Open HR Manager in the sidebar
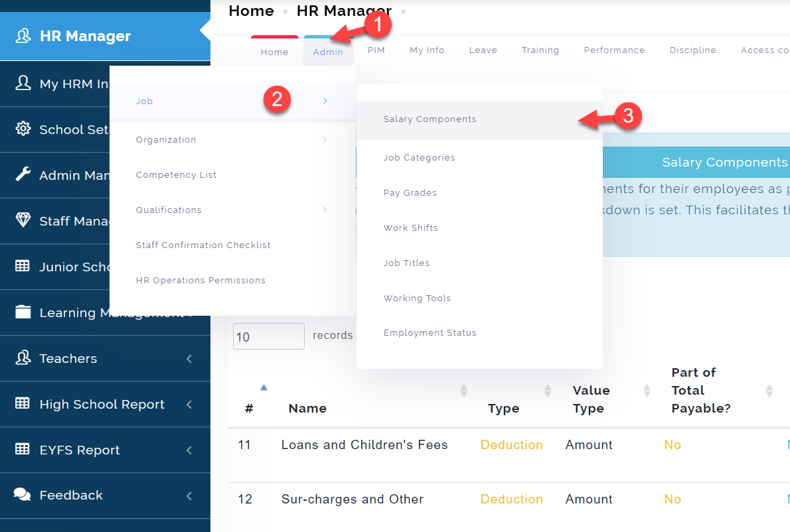This screenshot has width=790, height=532. click(105, 36)
